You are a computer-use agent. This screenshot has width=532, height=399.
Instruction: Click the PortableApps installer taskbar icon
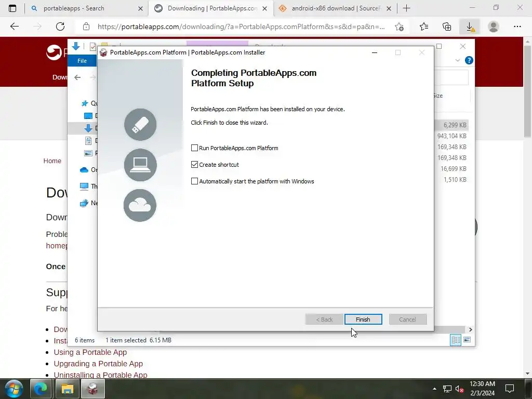[x=93, y=389]
